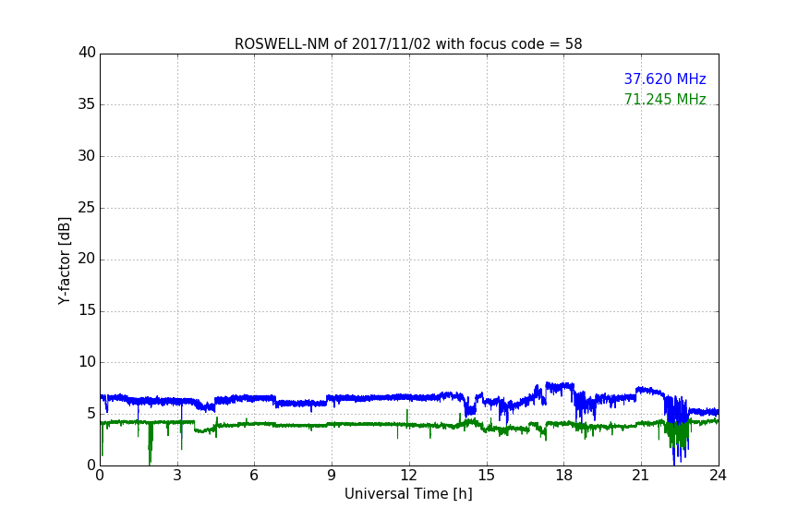Viewport: 798px width, 532px height.
Task: Click x-axis tick label '3'
Action: click(x=177, y=476)
